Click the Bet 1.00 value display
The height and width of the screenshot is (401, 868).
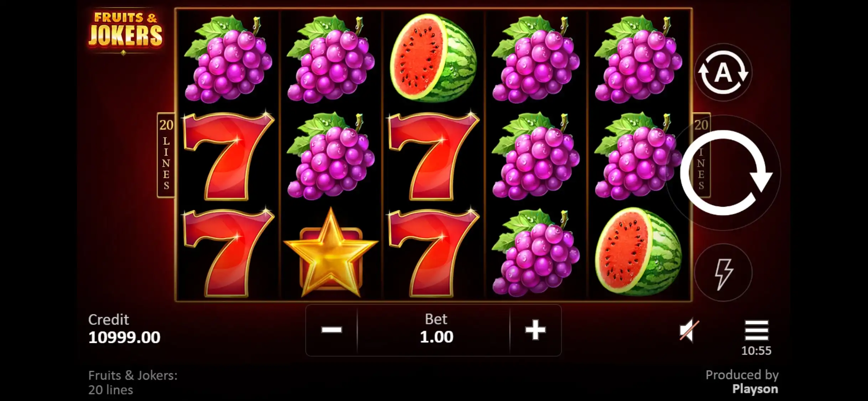click(x=436, y=329)
